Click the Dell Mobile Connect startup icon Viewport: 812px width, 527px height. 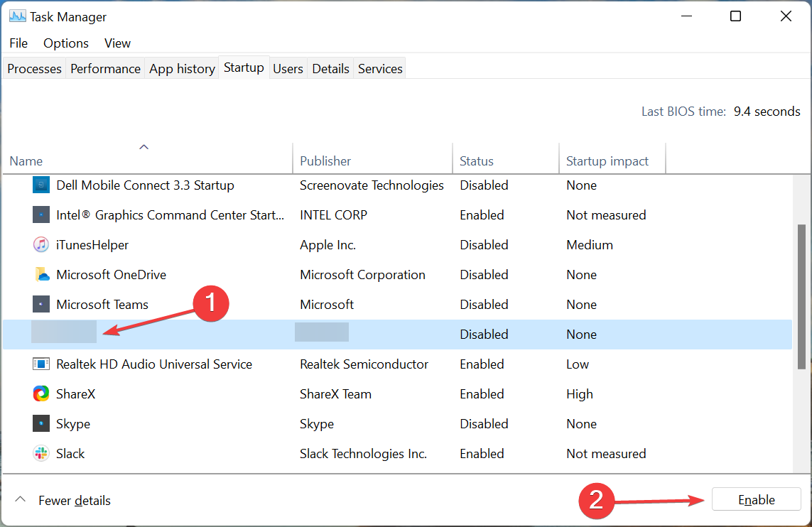point(41,185)
